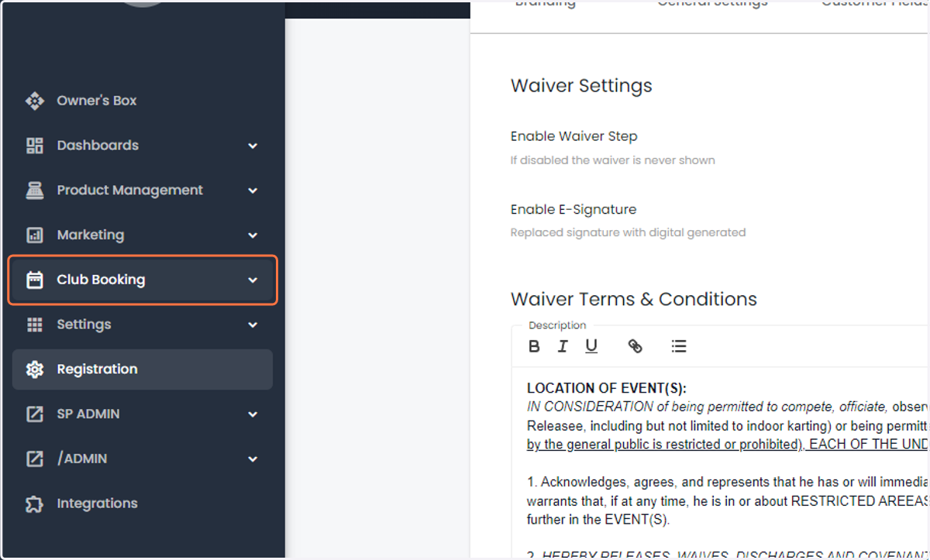Screen dimensions: 930x560
Task: Click the 'Enable Waiver Step' label
Action: click(x=573, y=136)
